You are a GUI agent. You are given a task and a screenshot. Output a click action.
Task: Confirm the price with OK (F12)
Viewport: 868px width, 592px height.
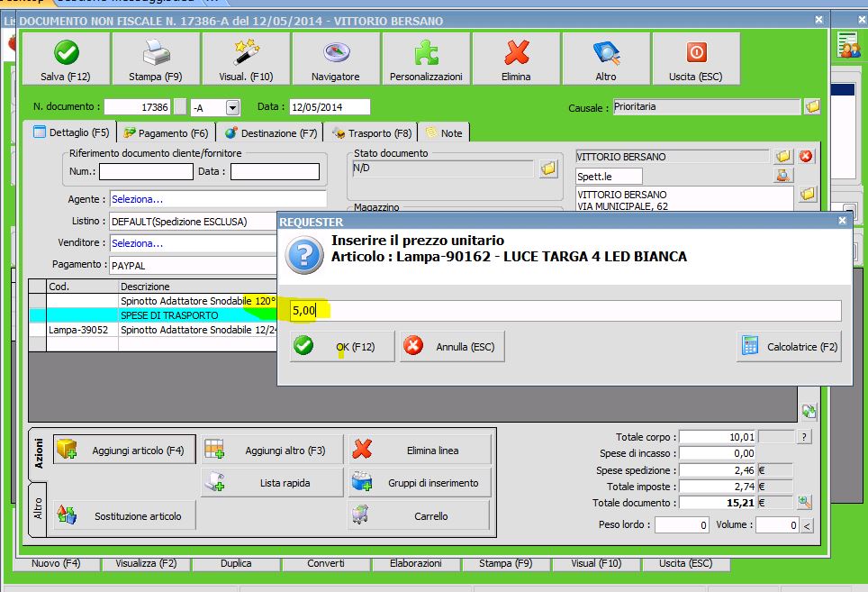point(342,346)
